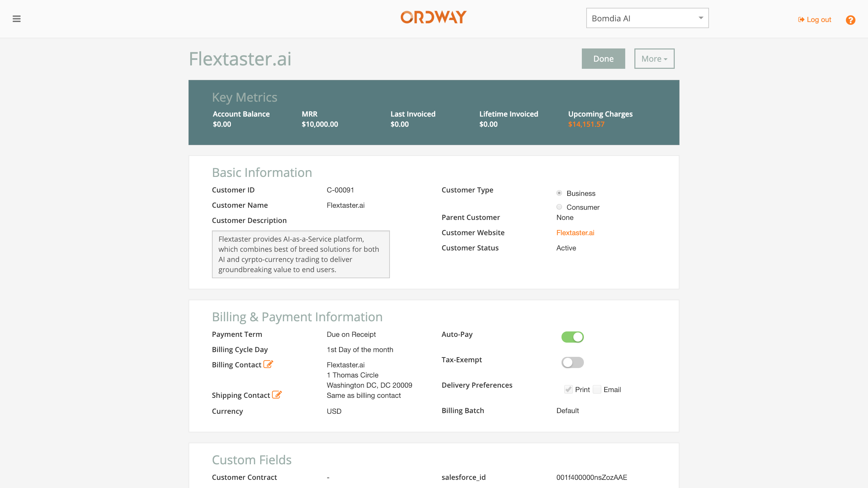Edit the Billing Contact via pencil icon
The height and width of the screenshot is (488, 868).
point(268,364)
